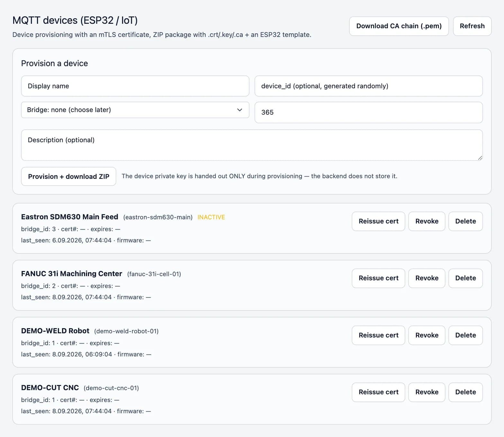Focus the Display name input field
The height and width of the screenshot is (437, 504).
[135, 86]
